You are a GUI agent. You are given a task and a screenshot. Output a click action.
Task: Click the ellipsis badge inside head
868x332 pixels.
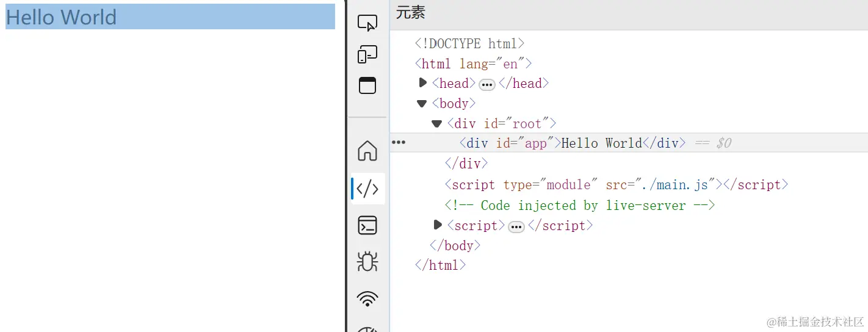click(487, 85)
